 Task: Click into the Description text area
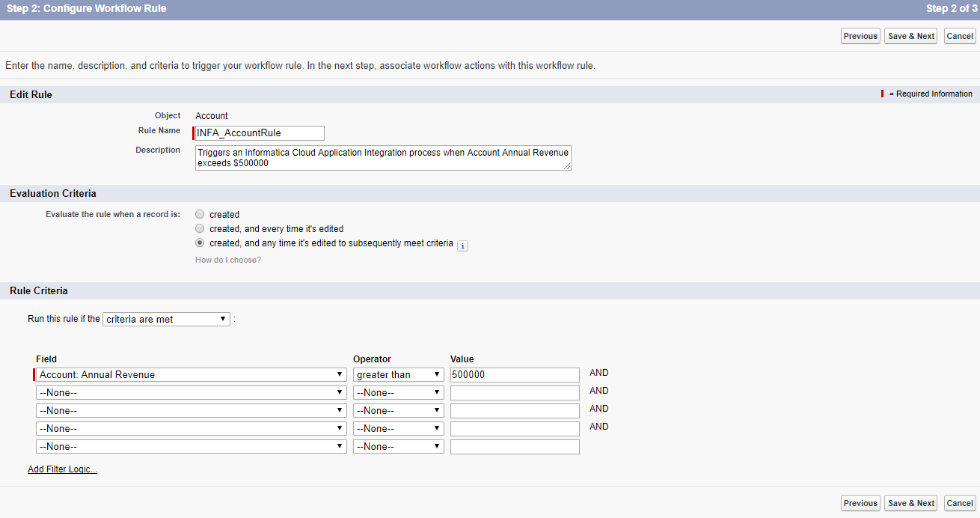(x=383, y=157)
